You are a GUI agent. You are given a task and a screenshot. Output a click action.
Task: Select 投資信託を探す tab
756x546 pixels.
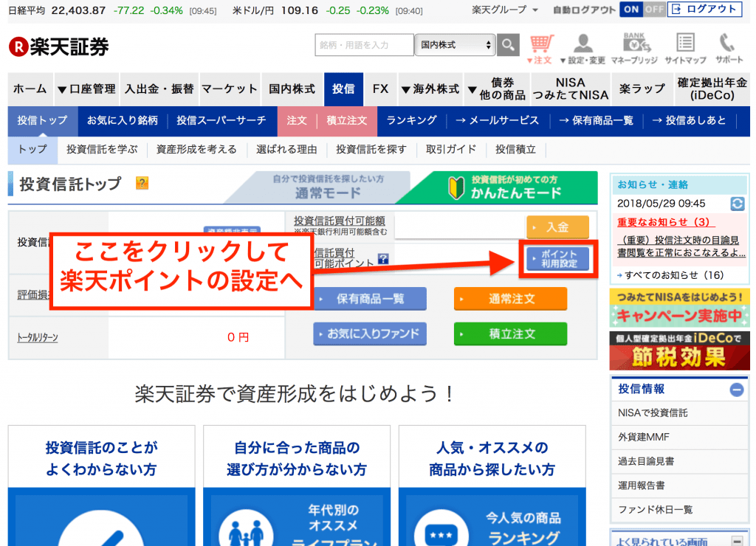[x=371, y=150]
